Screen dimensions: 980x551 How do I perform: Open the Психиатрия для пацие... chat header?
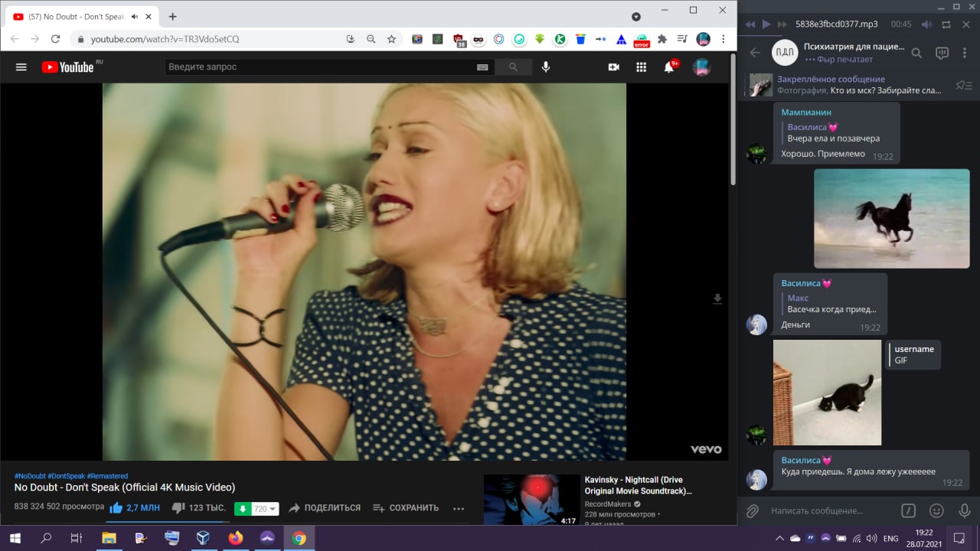tap(853, 53)
